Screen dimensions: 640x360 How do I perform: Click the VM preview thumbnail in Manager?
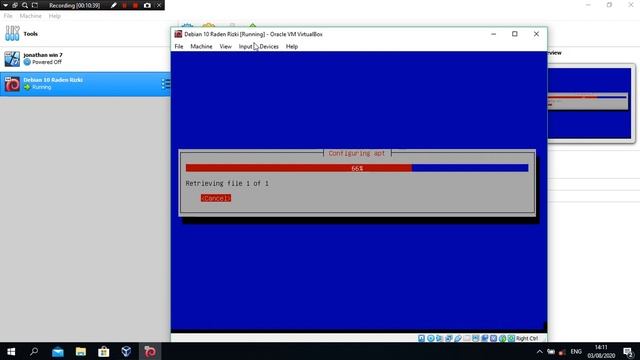coord(589,103)
